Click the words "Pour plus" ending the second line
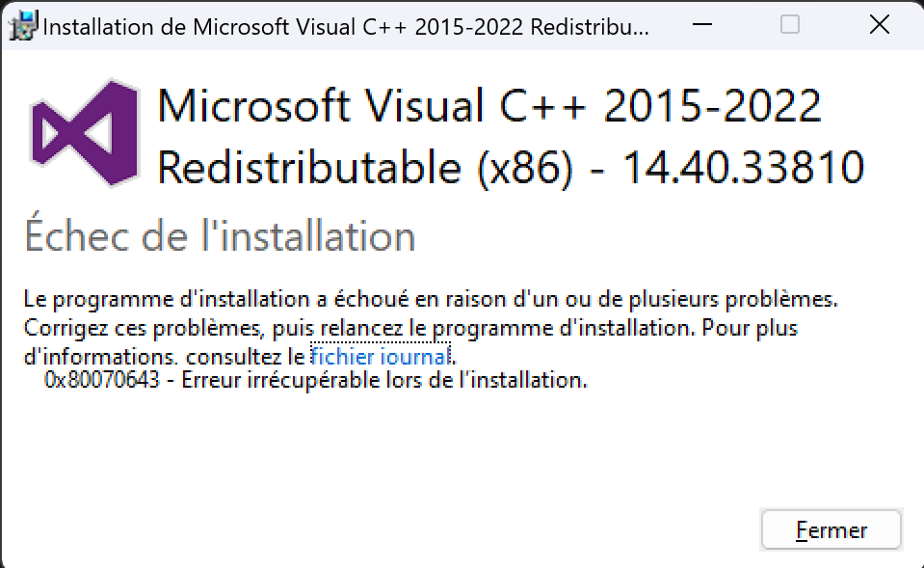 click(750, 327)
